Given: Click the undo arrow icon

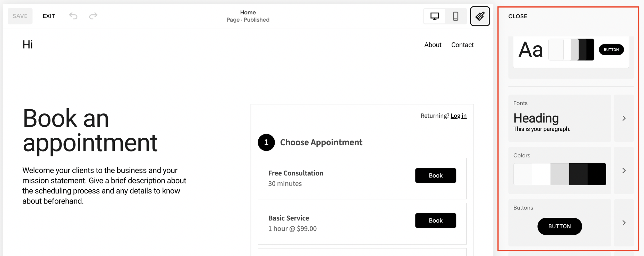Looking at the screenshot, I should click(x=73, y=16).
